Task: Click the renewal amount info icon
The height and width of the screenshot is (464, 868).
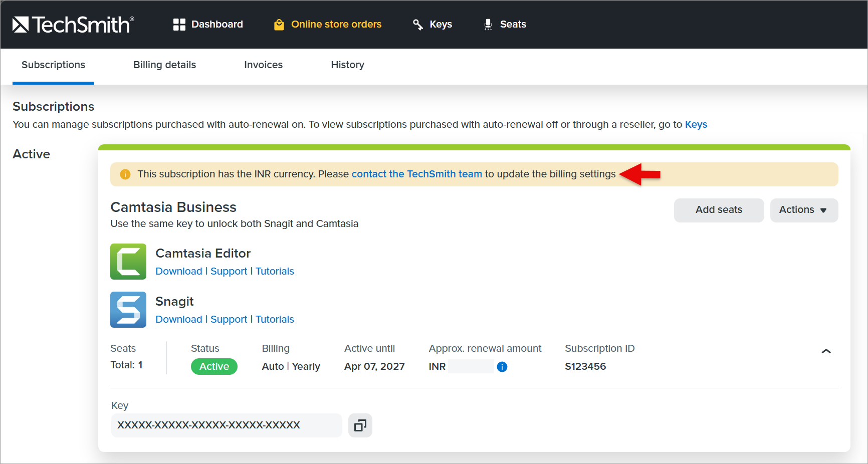Action: pyautogui.click(x=502, y=367)
